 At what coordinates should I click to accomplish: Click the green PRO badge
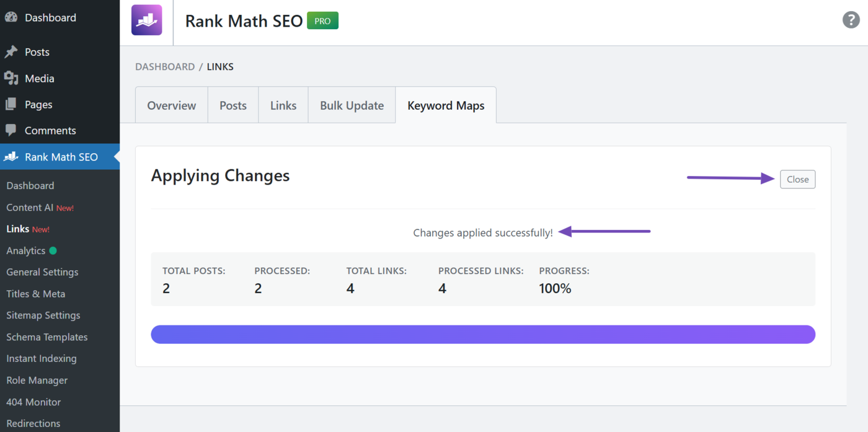click(322, 20)
